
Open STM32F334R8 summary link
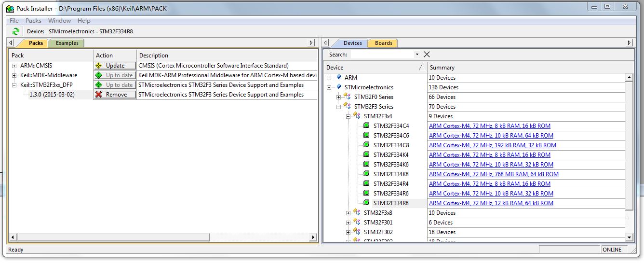click(491, 203)
